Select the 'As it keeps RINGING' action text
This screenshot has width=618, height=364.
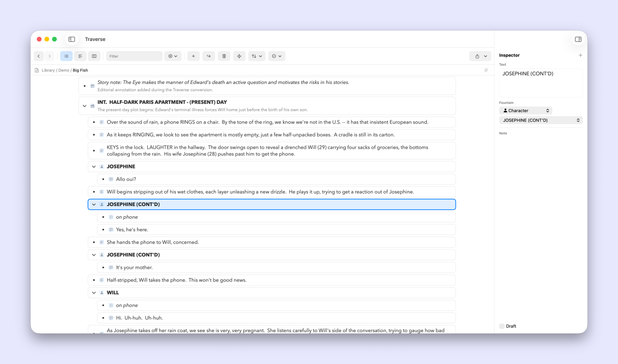click(x=251, y=135)
